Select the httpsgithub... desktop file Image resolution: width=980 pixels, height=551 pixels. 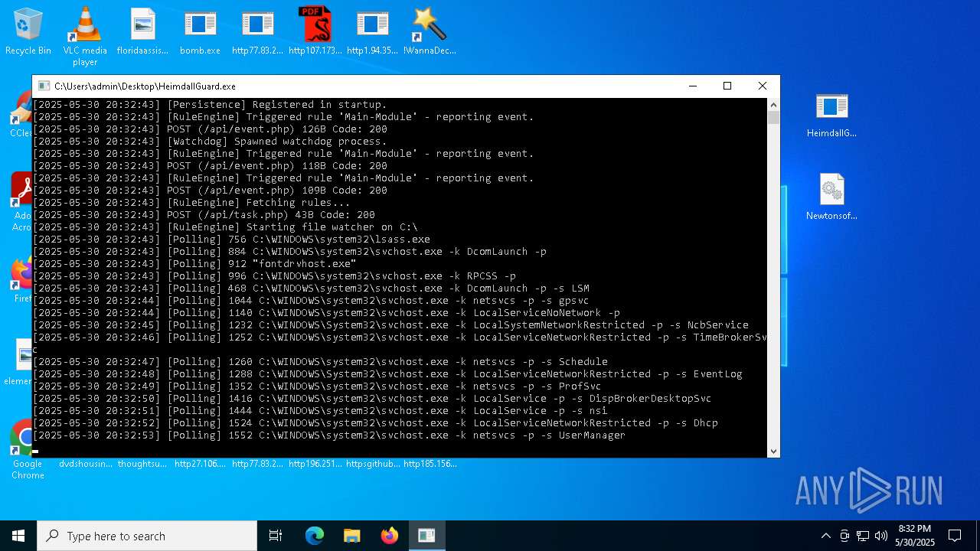coord(372,463)
